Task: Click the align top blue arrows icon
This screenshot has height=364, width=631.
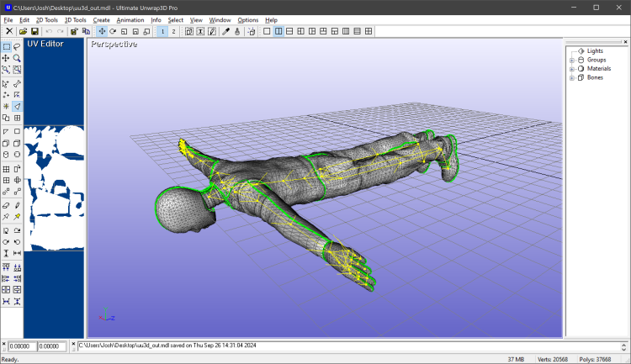Action: point(6,267)
